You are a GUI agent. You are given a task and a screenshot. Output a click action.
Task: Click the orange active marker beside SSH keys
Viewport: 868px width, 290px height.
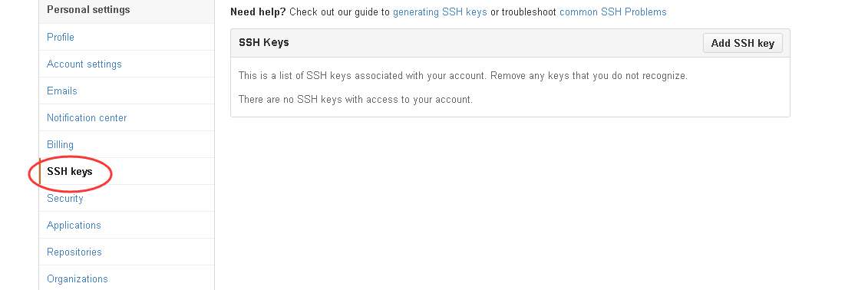pyautogui.click(x=40, y=172)
